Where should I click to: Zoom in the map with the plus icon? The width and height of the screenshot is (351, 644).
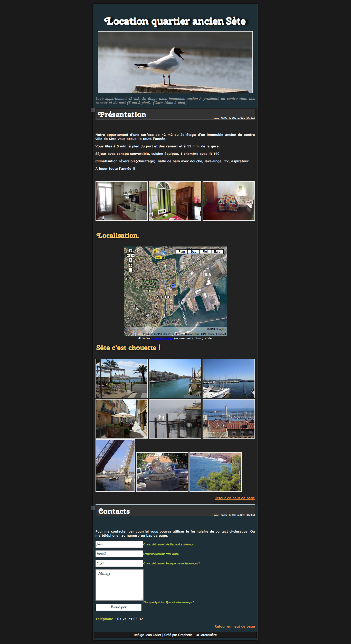pos(130,266)
